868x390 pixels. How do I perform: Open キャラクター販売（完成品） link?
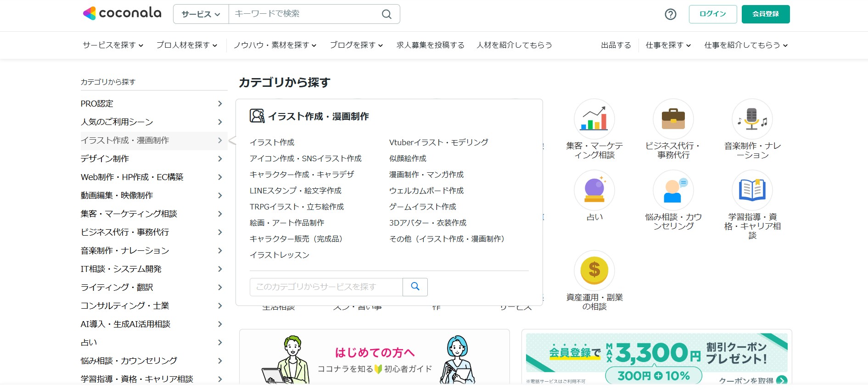coord(297,239)
